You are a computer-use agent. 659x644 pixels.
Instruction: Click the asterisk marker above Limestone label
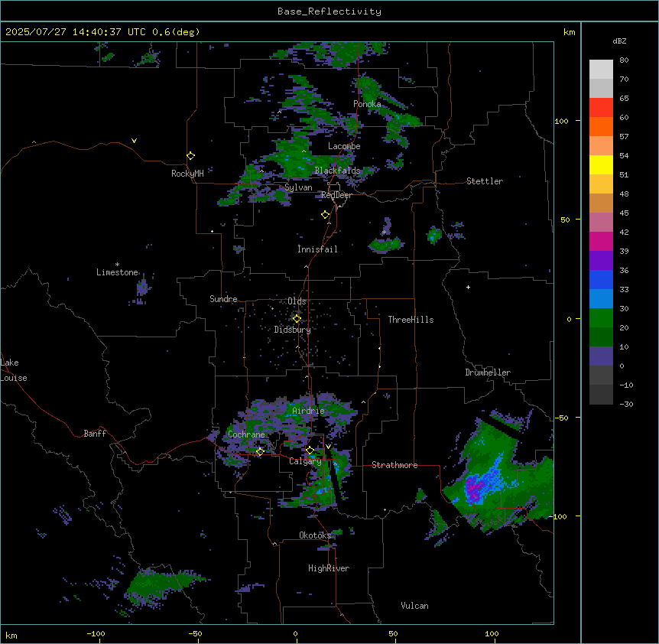click(117, 265)
